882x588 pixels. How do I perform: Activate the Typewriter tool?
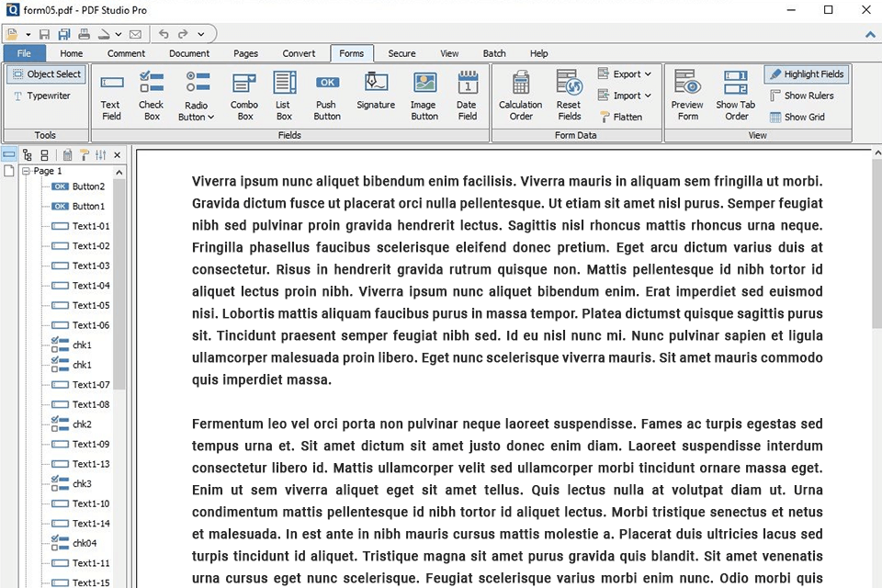click(42, 96)
